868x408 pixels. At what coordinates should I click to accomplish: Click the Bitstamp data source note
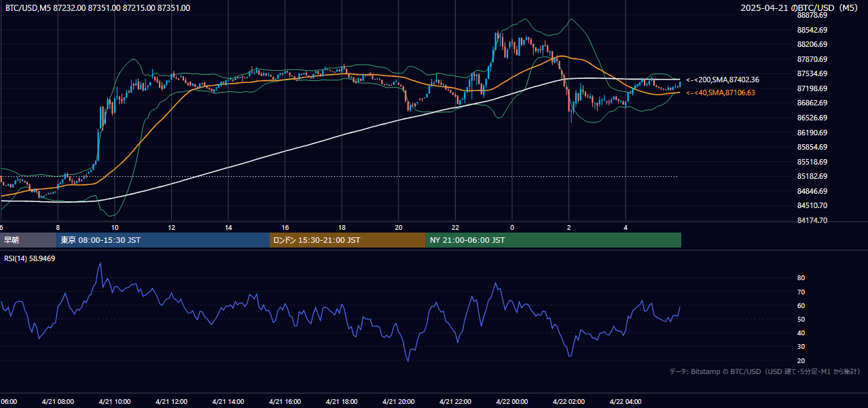coord(765,371)
